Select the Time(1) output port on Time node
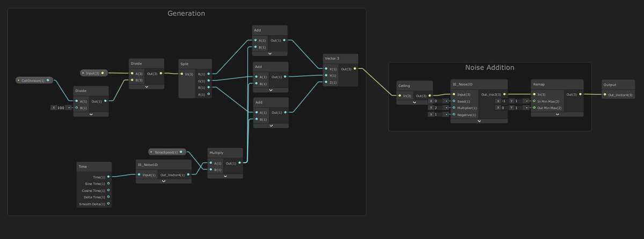644x239 pixels. coord(108,177)
